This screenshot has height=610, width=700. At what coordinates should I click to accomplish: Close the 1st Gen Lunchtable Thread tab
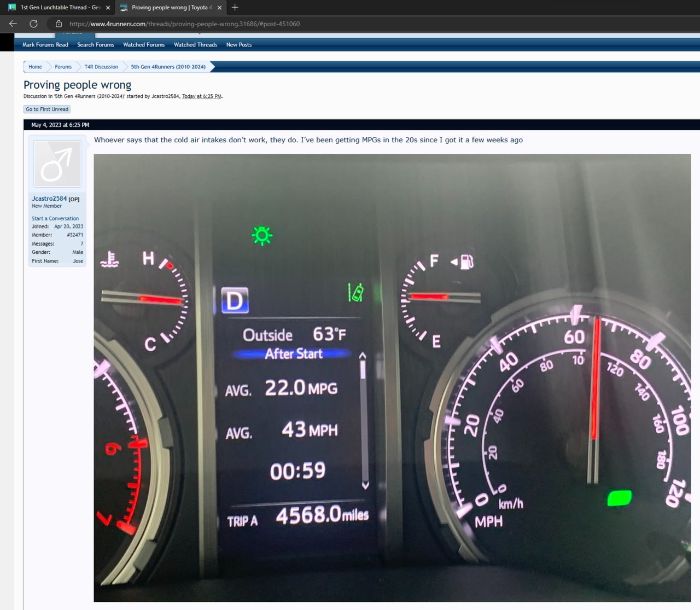click(x=108, y=8)
